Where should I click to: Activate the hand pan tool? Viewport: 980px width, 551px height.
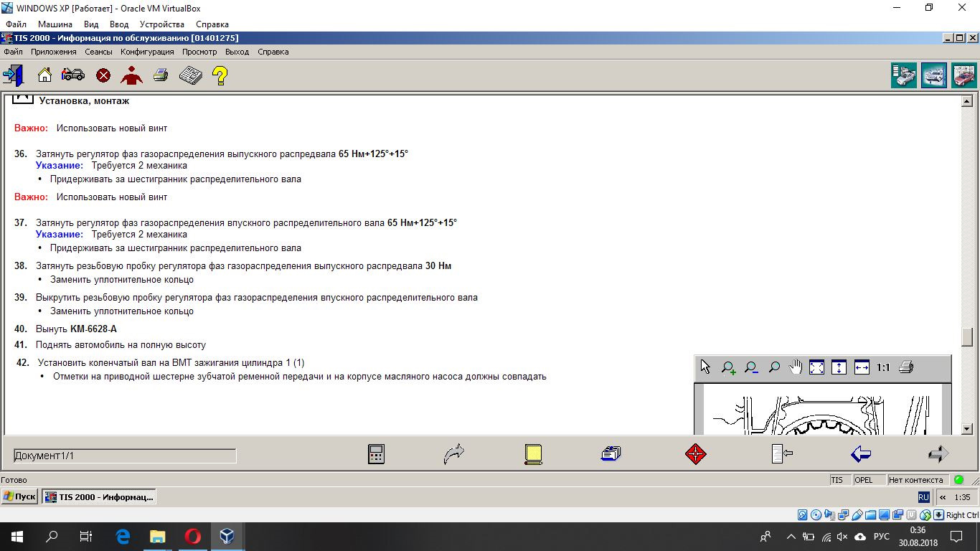pos(796,367)
